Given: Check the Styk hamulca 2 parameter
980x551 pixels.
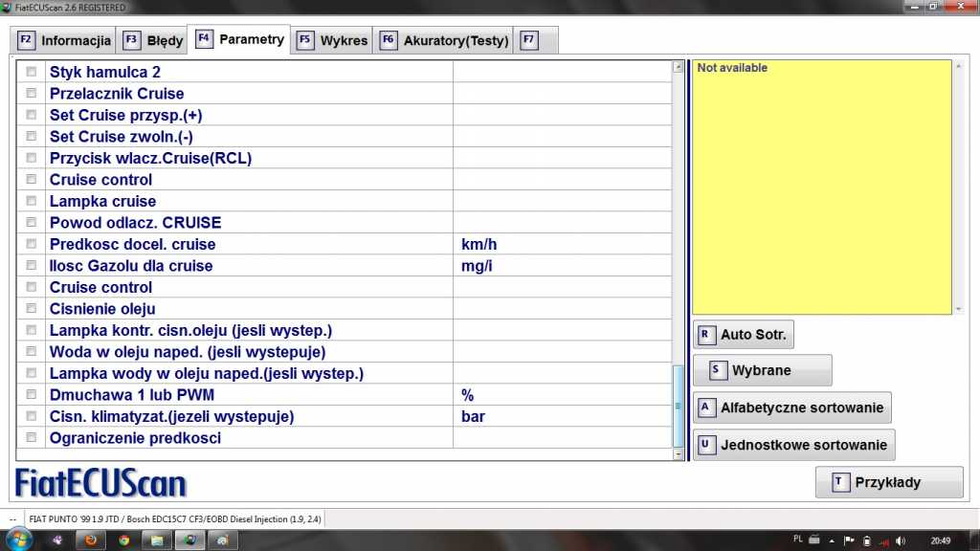Looking at the screenshot, I should (32, 72).
